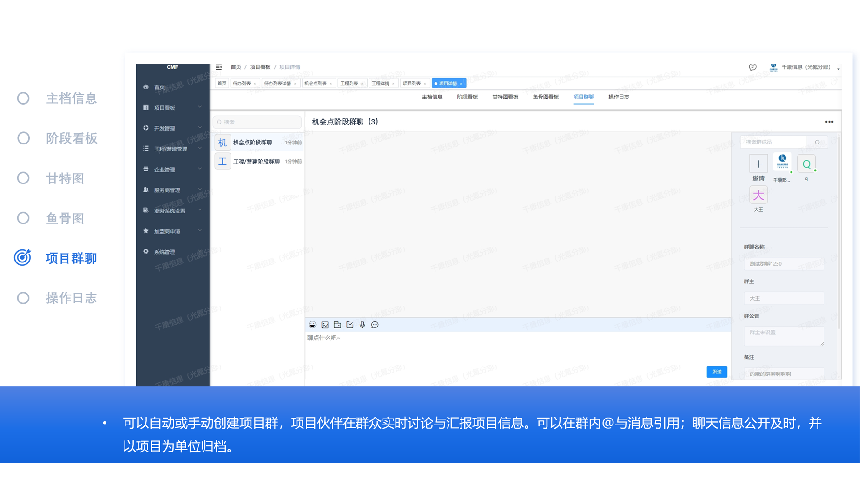Select the 主档信息 radio on slide
Screen dimensions: 864x504
[23, 99]
